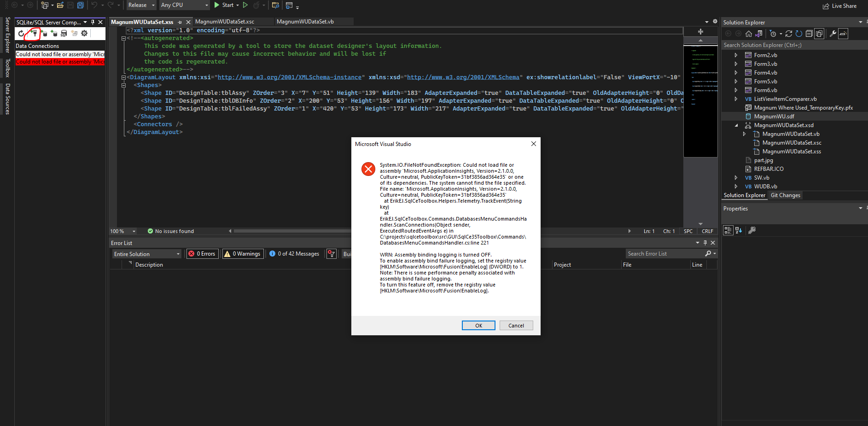
Task: Expand the Form2.vb tree item
Action: click(x=735, y=55)
